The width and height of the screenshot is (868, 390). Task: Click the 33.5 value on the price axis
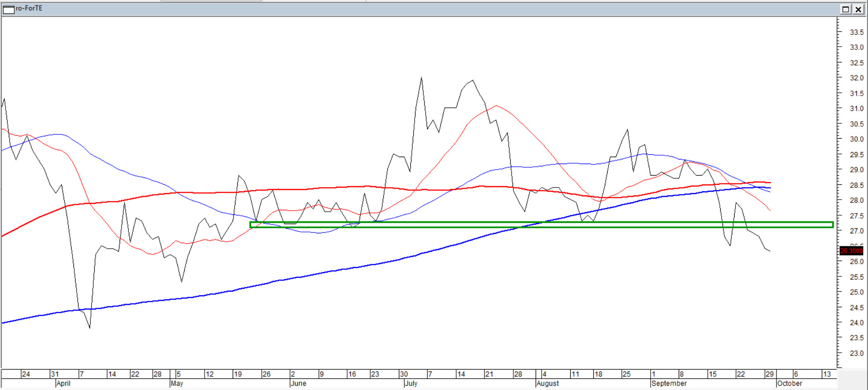click(856, 32)
